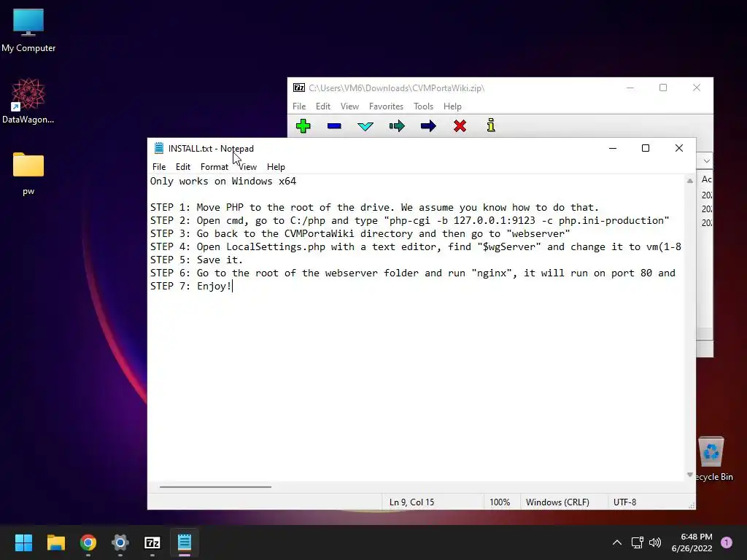
Task: Open My Computer desktop icon
Action: tap(28, 31)
